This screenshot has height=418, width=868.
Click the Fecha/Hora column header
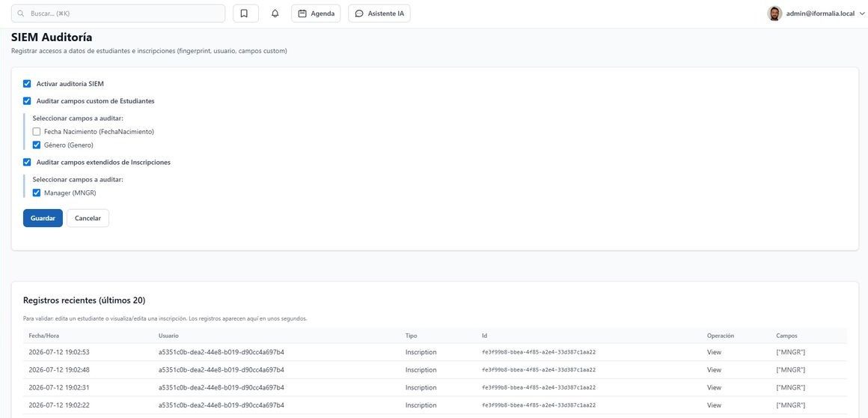point(43,336)
